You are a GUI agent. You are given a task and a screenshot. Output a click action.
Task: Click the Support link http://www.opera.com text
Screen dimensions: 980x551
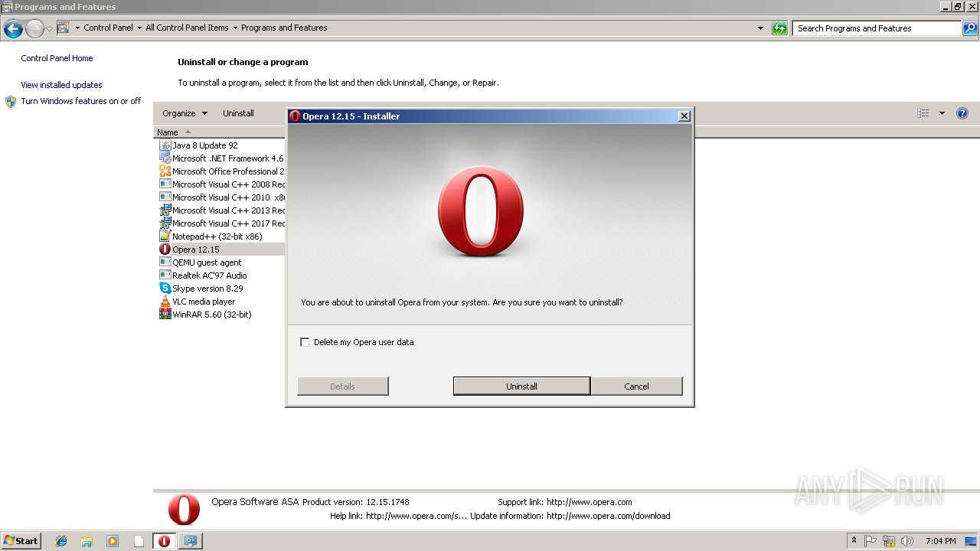click(590, 502)
